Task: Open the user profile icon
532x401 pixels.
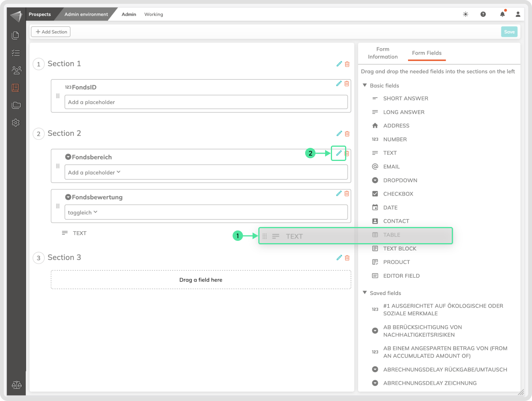Action: [x=518, y=14]
